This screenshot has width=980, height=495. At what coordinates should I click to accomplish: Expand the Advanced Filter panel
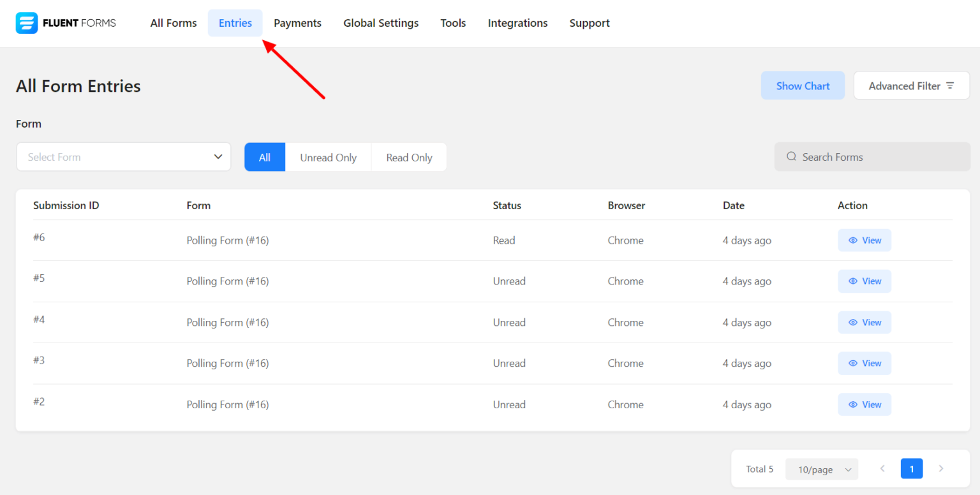(911, 85)
